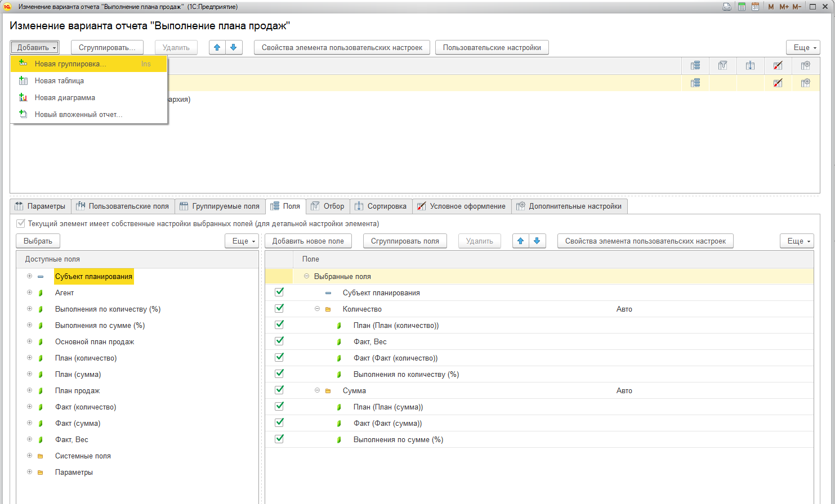Viewport: 835px width, 504px height.
Task: Uncheck План (План (количество)) field checkbox
Action: (x=279, y=325)
